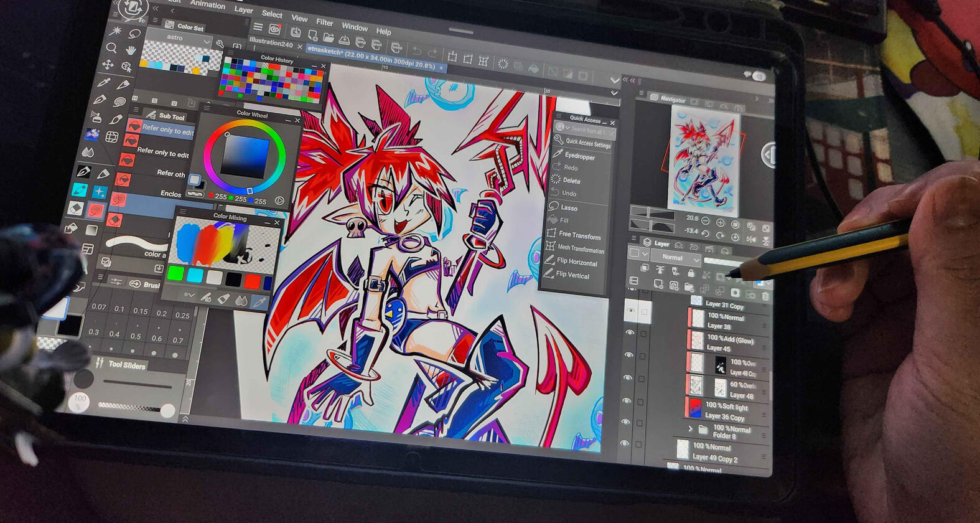Pick green swatch in Color Mixing panel
This screenshot has height=523, width=980.
point(175,273)
